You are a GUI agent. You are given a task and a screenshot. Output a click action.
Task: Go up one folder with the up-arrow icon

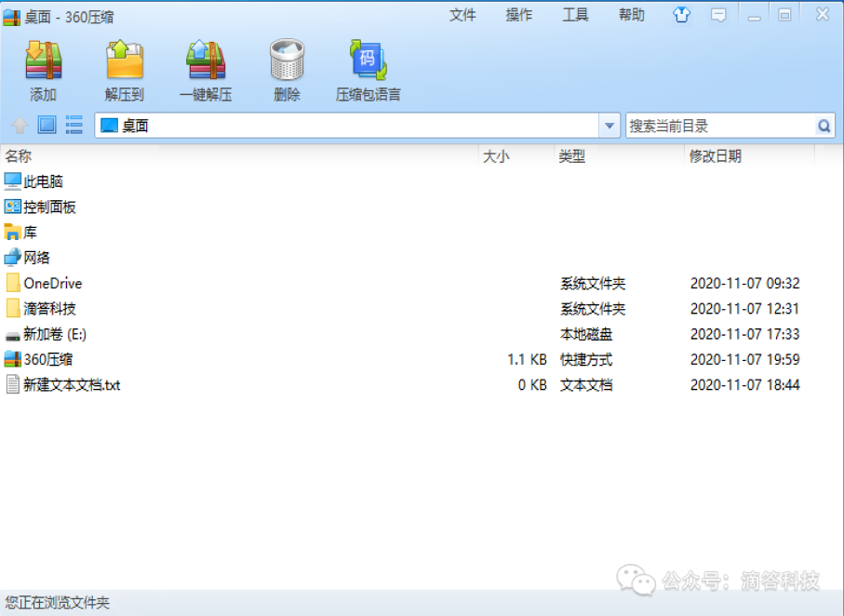coord(20,126)
